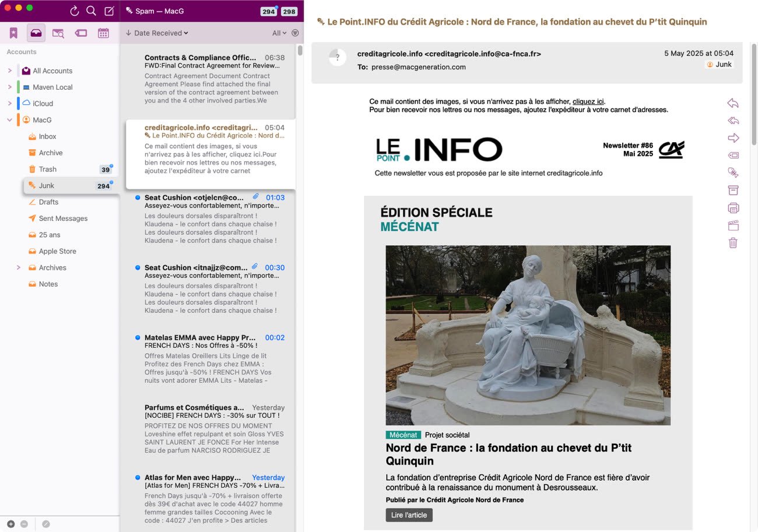
Task: Expand the iCloud account
Action: pyautogui.click(x=10, y=103)
